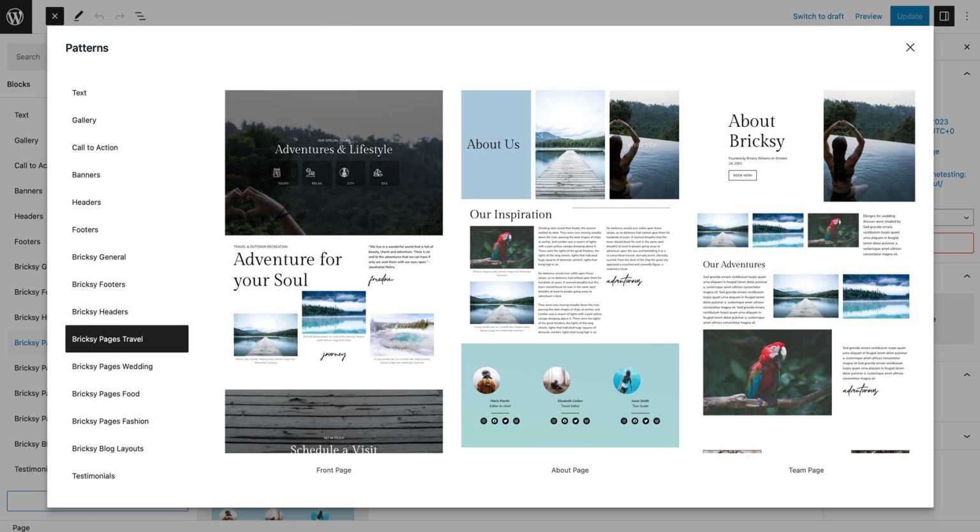The height and width of the screenshot is (532, 980).
Task: Expand the collapsed bottom sidebar panel chevron
Action: [x=968, y=435]
